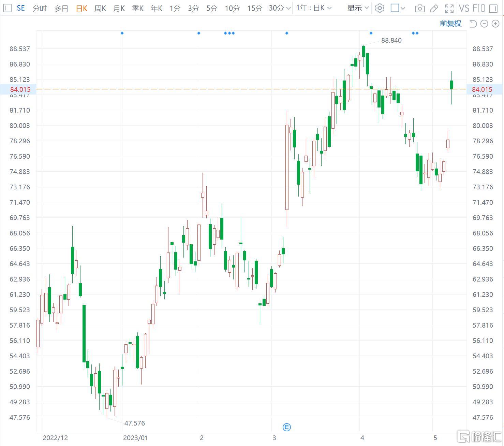Click the last green candlestick in May
The width and height of the screenshot is (504, 446).
451,85
